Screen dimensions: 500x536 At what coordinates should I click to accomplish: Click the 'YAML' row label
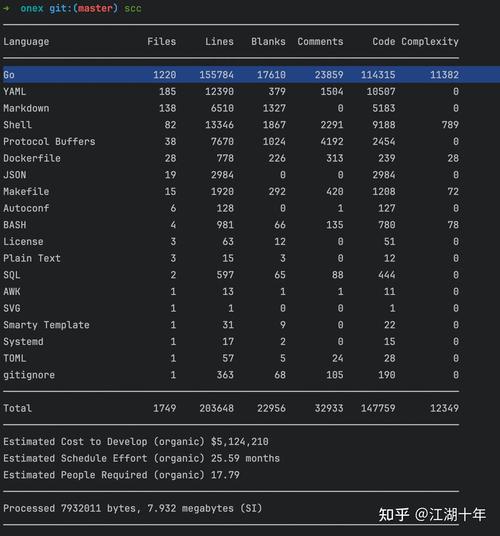tap(15, 91)
